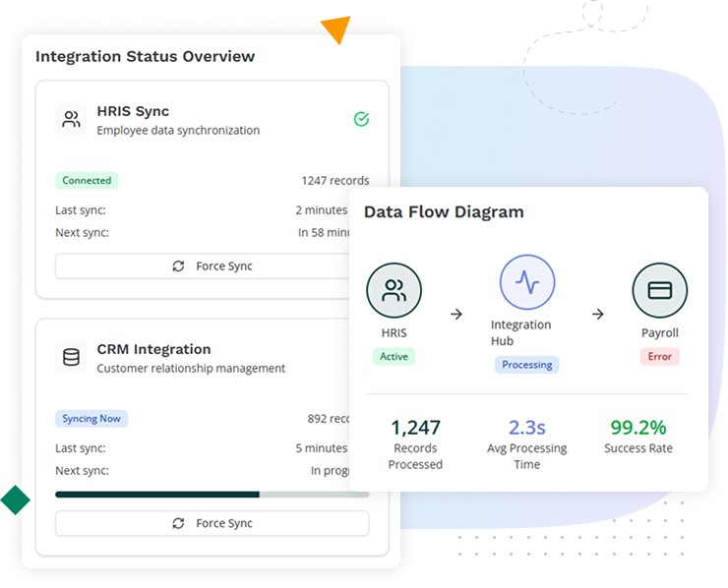Click the 99.2% Success Rate value
This screenshot has height=588, width=728.
(638, 428)
